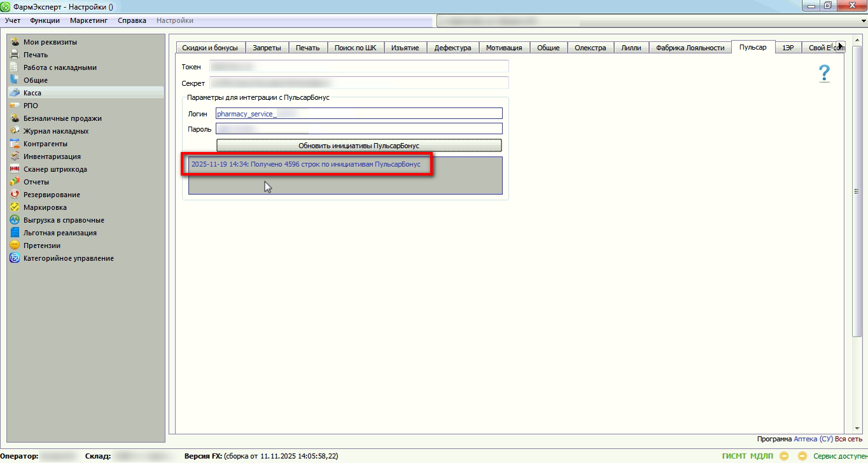Select the Касса cash register icon
The width and height of the screenshot is (868, 463).
(x=15, y=93)
